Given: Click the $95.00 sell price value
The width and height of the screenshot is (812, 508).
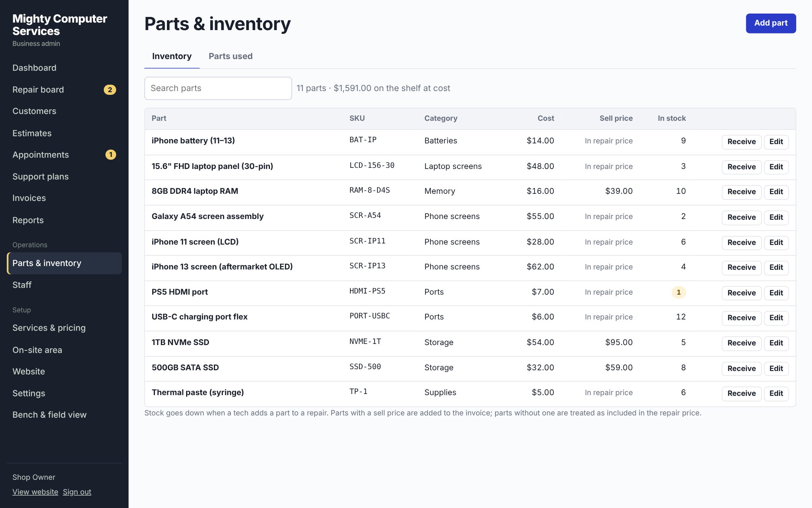Looking at the screenshot, I should coord(619,342).
